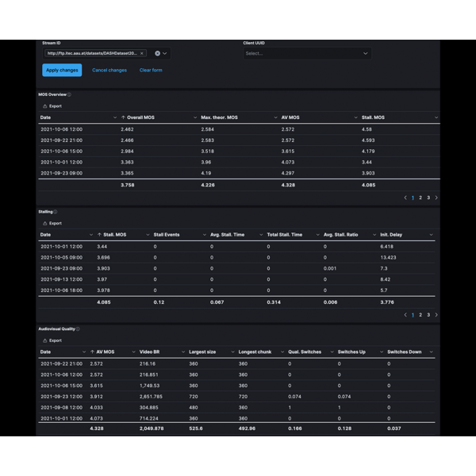This screenshot has height=476, width=476.
Task: Open the Client UUID select box
Action: (306, 54)
